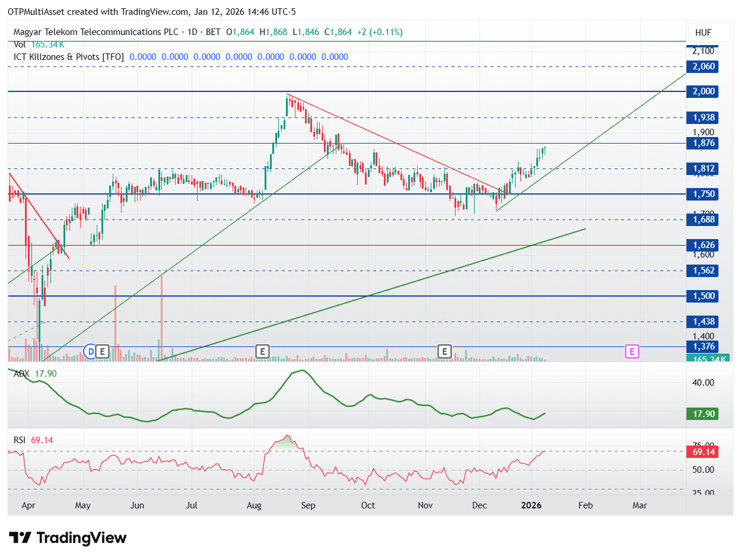Open the earnings E marker in August
The width and height of the screenshot is (741, 560).
pos(262,351)
